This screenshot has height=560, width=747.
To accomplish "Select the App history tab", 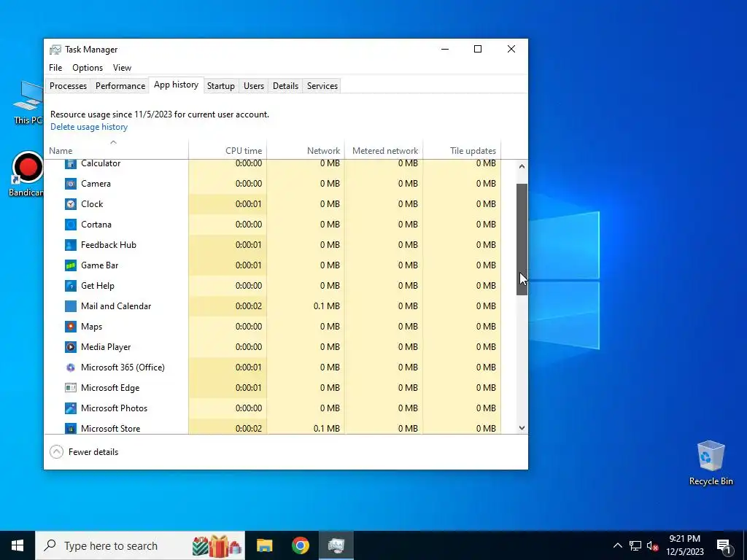I will pos(176,85).
